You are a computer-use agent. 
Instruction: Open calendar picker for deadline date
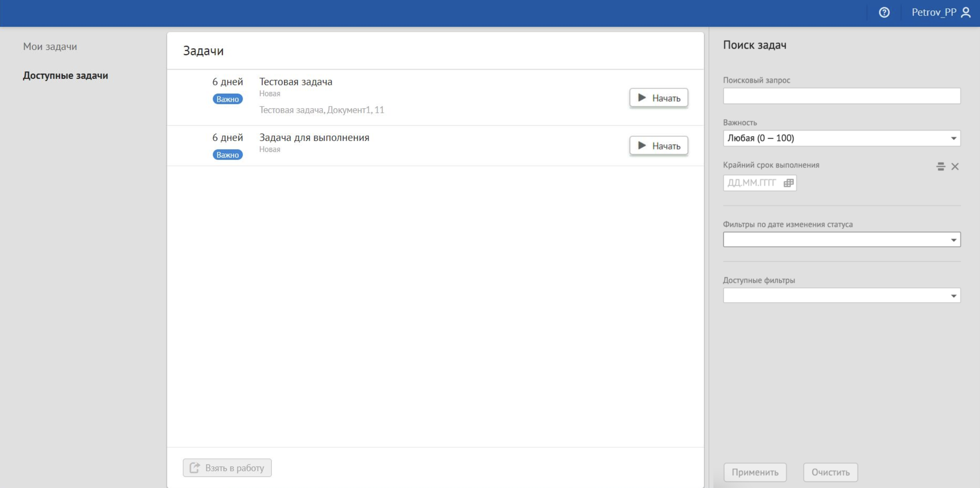788,183
